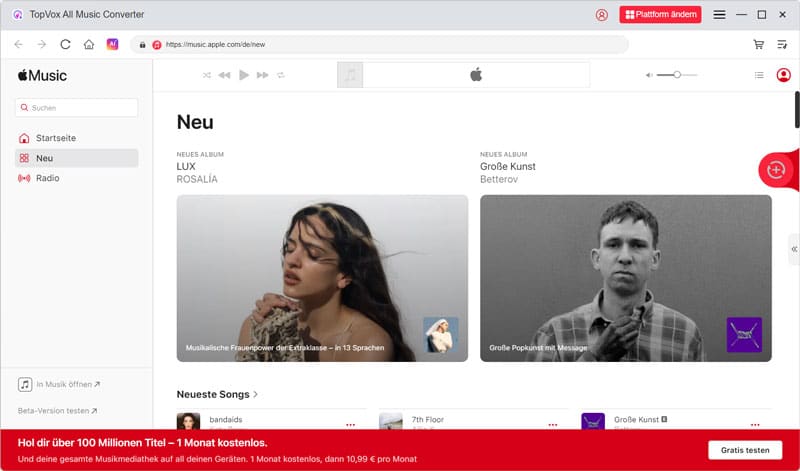Open the shopping cart icon
Viewport: 800px width, 471px height.
click(x=759, y=44)
